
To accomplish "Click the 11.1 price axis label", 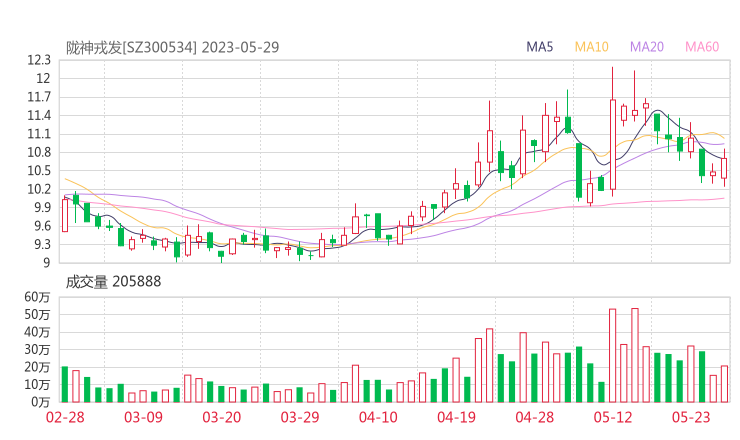I will pos(39,134).
